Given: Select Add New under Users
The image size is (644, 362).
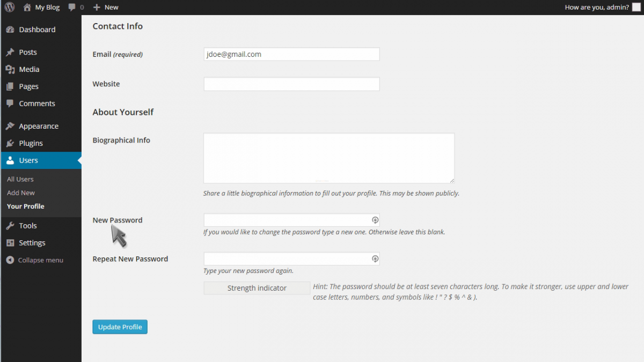Looking at the screenshot, I should [x=20, y=193].
